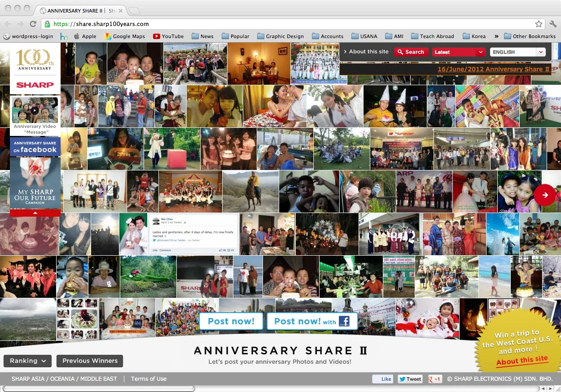Click the HTTPS padlock in the address bar
Screen dimensions: 561x392
[47, 24]
